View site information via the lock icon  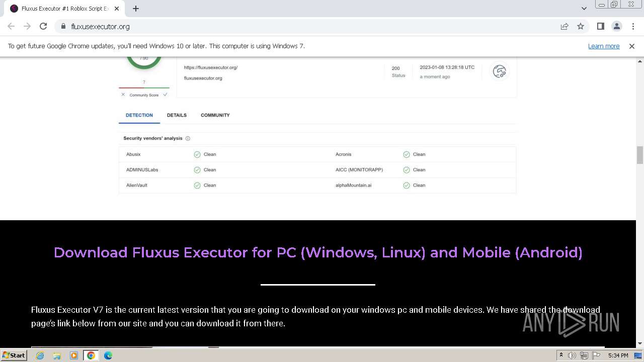63,26
